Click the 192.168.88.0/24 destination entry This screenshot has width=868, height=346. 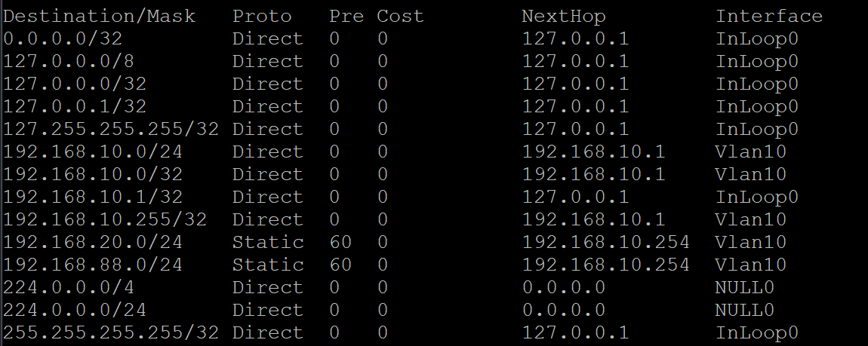(93, 265)
